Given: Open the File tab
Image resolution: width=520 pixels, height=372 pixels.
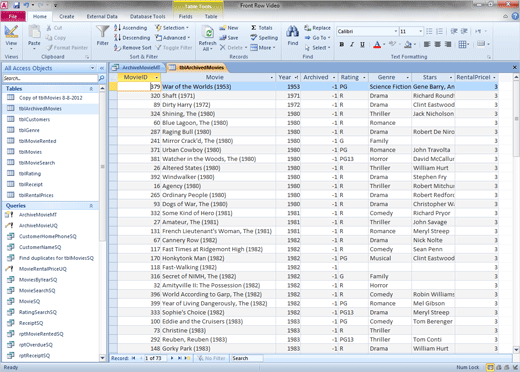Looking at the screenshot, I should (13, 16).
